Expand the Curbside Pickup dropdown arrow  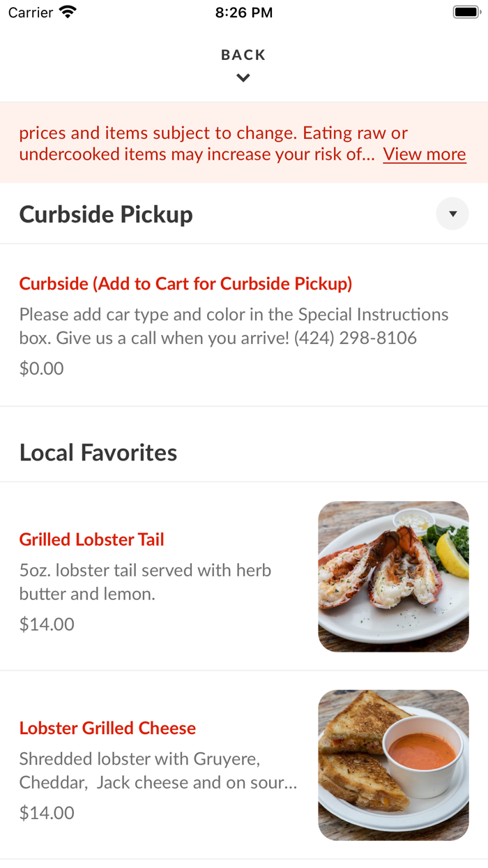(452, 214)
